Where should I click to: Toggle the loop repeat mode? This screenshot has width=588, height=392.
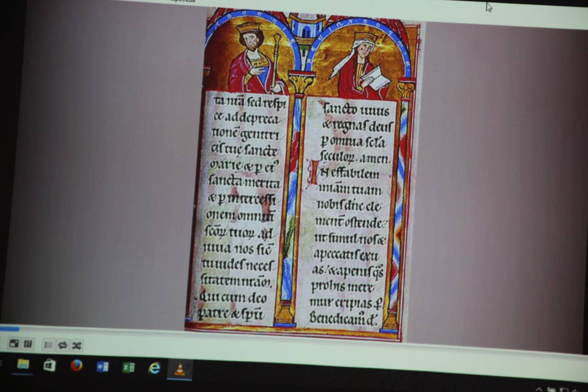[x=62, y=345]
